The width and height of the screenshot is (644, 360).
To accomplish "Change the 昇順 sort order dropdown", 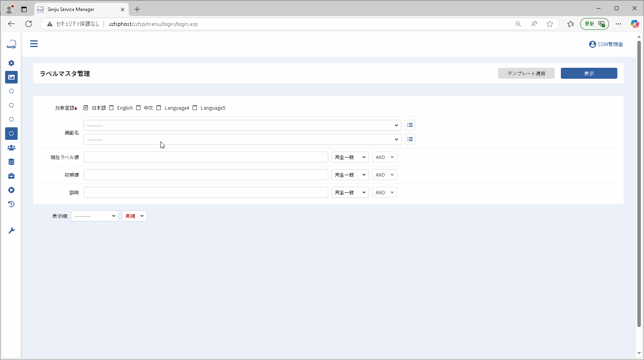I will [135, 216].
